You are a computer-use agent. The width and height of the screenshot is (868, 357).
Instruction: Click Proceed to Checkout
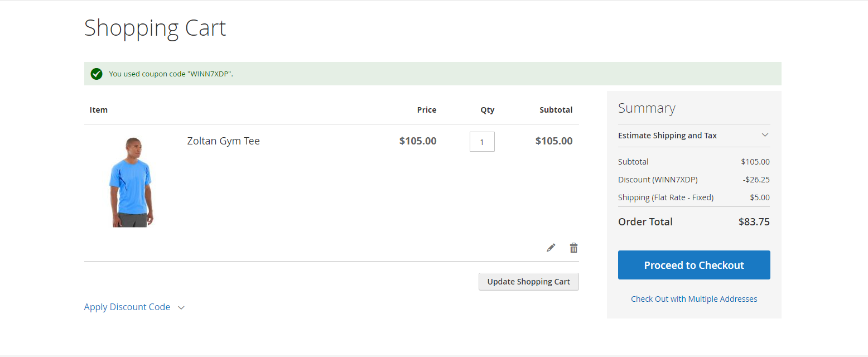coord(694,265)
